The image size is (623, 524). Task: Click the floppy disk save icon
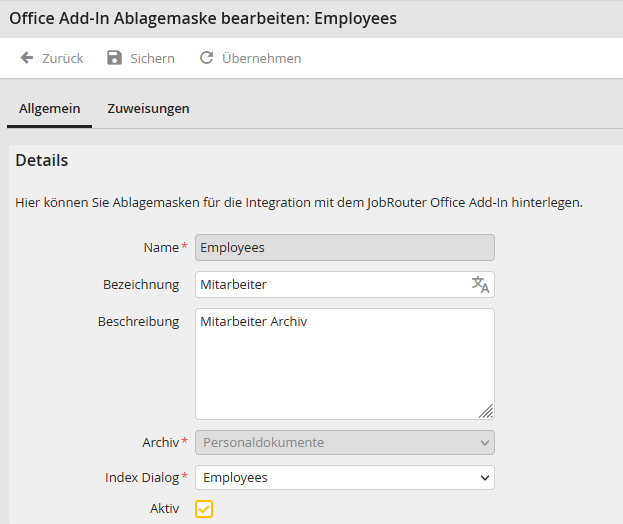pyautogui.click(x=114, y=58)
